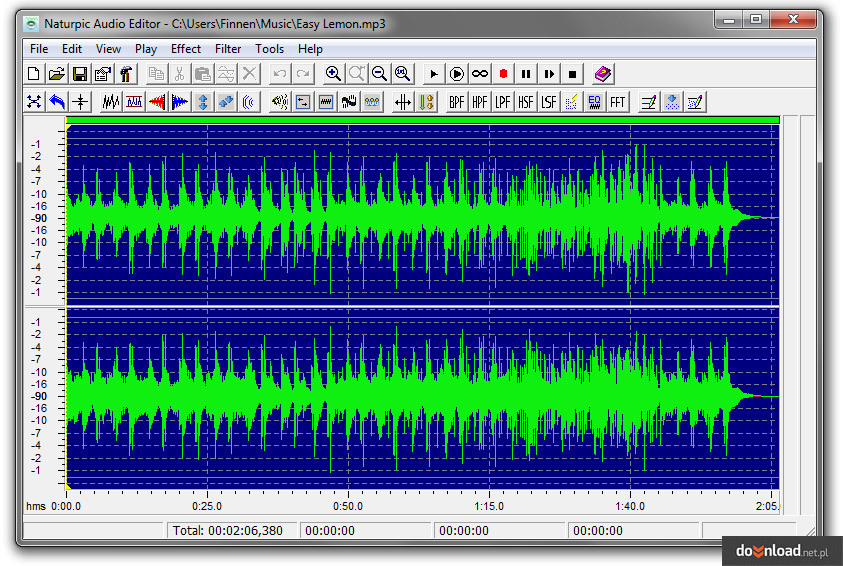Open the Filter menu
843x566 pixels.
228,49
